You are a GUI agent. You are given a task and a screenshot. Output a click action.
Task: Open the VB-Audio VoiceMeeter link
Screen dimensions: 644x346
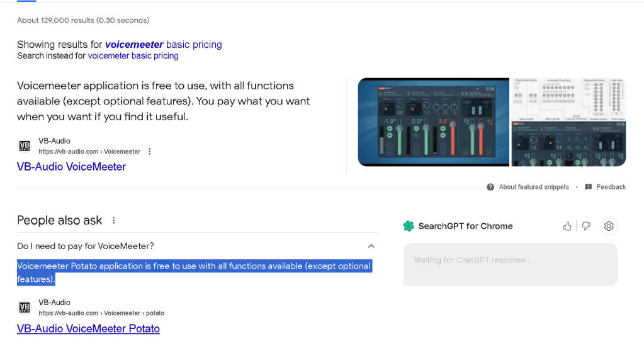click(x=71, y=167)
